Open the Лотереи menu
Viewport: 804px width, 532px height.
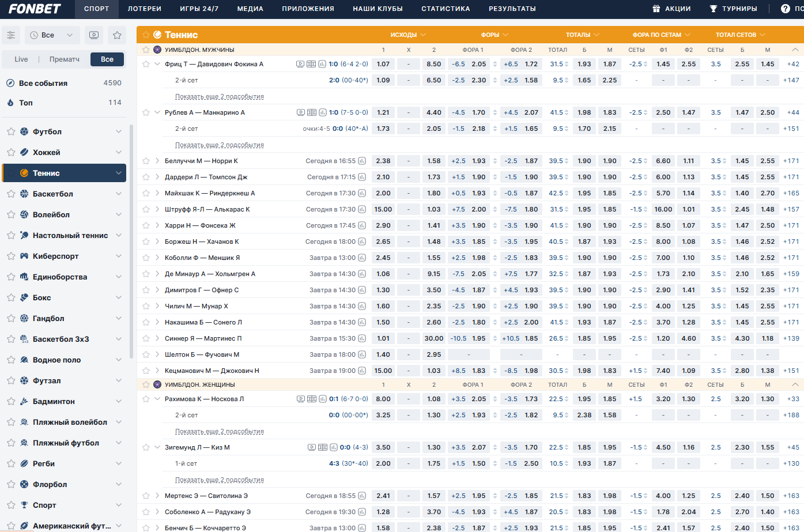145,9
